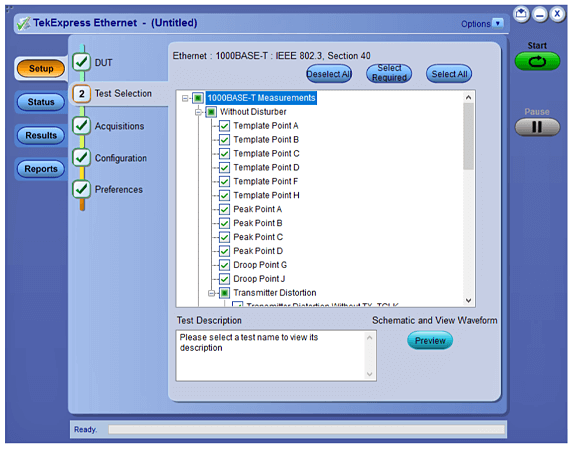Click the test tree scroll up arrow
Screen dimensions: 574x449
point(468,97)
